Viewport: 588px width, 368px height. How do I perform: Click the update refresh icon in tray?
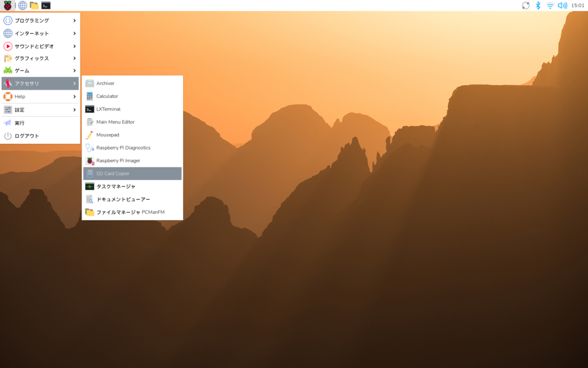[525, 6]
